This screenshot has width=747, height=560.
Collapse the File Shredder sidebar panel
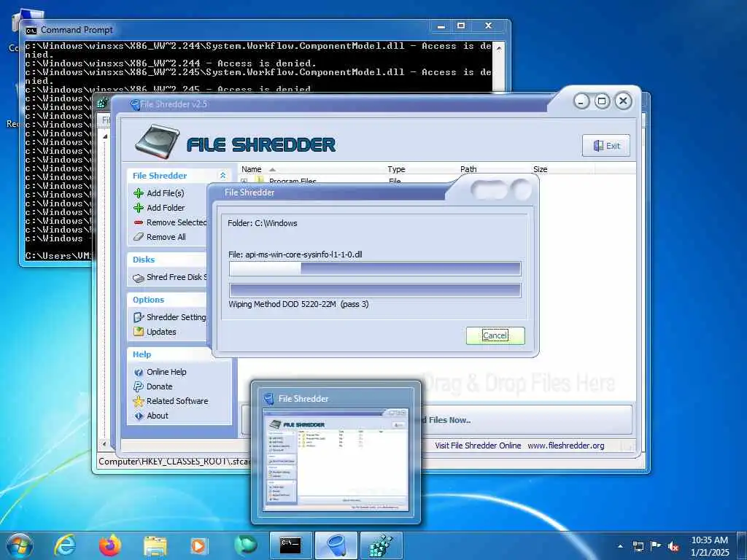coord(222,176)
